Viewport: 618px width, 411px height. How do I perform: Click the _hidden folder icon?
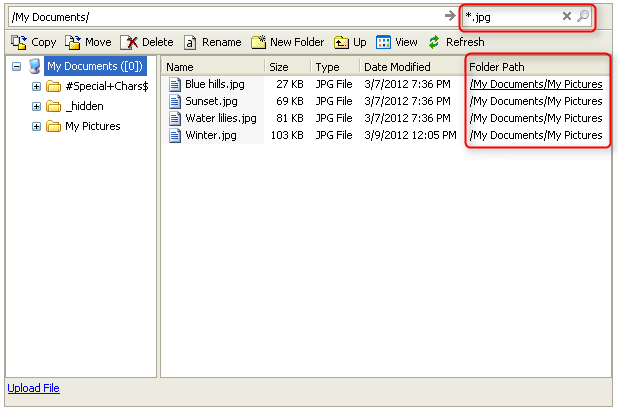(53, 106)
